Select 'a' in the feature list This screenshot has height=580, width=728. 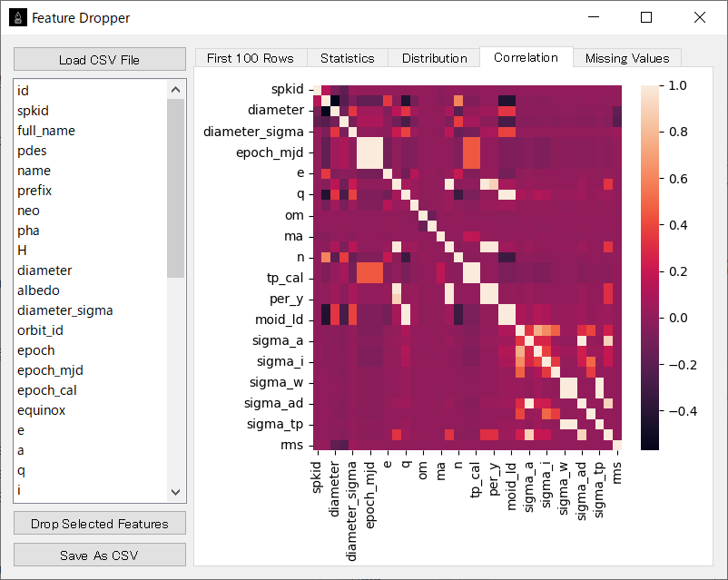91,450
